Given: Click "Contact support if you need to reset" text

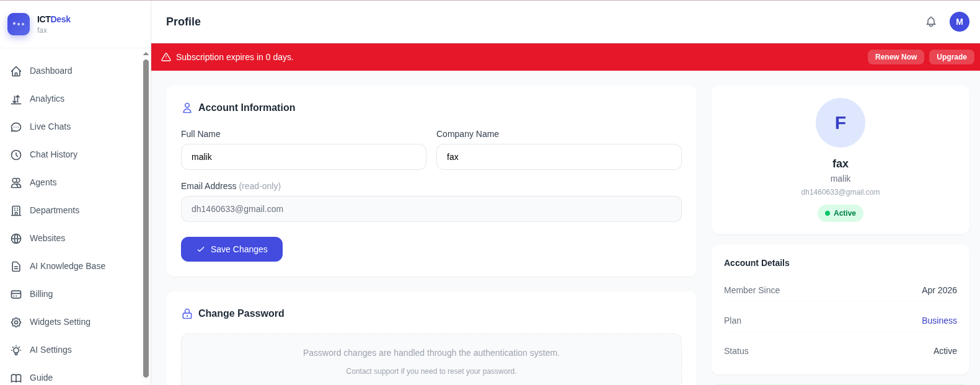Looking at the screenshot, I should [431, 371].
